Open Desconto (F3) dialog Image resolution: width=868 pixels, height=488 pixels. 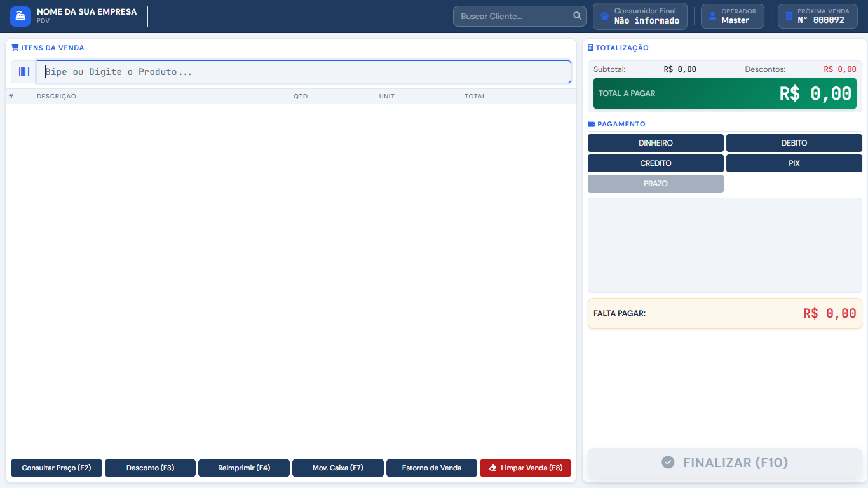tap(151, 468)
